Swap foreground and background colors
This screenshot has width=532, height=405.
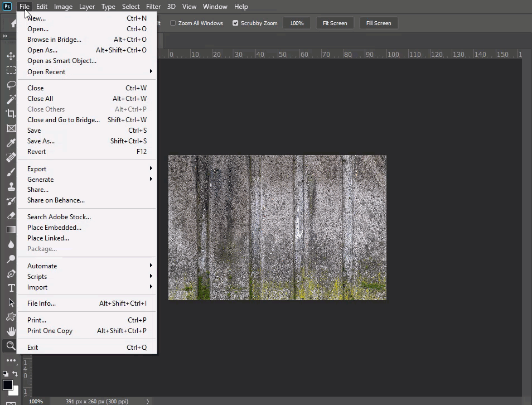point(15,373)
